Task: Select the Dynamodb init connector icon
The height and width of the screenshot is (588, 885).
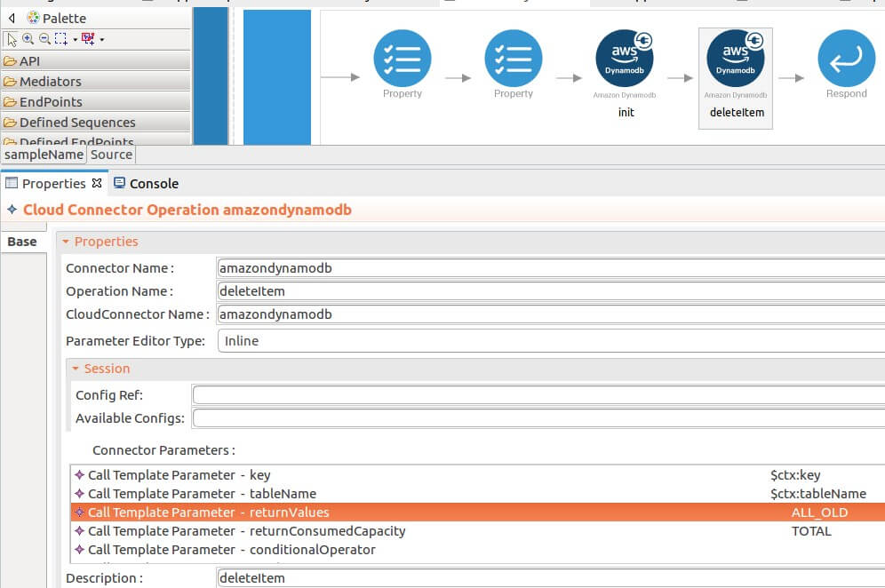Action: pos(625,58)
